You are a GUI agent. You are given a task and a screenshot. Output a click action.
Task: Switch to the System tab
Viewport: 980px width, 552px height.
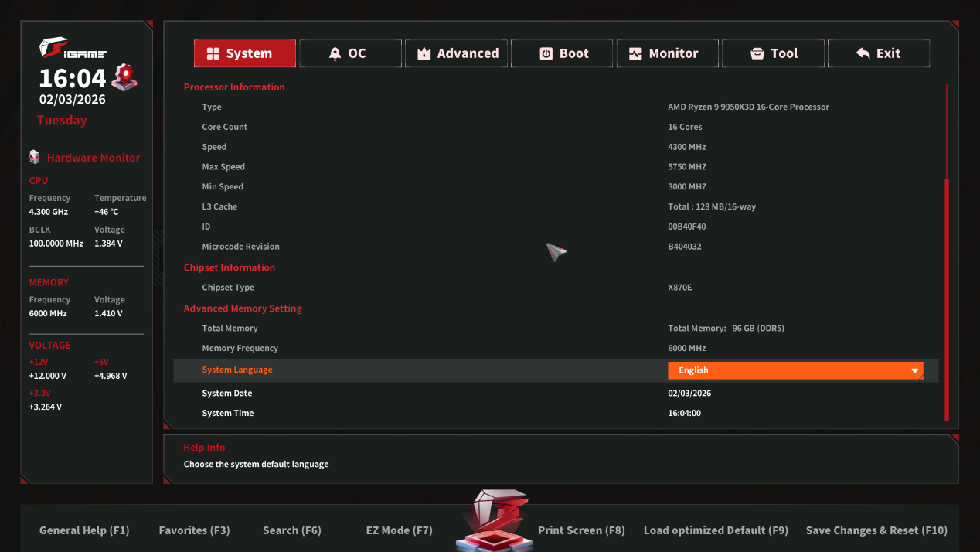click(x=244, y=53)
